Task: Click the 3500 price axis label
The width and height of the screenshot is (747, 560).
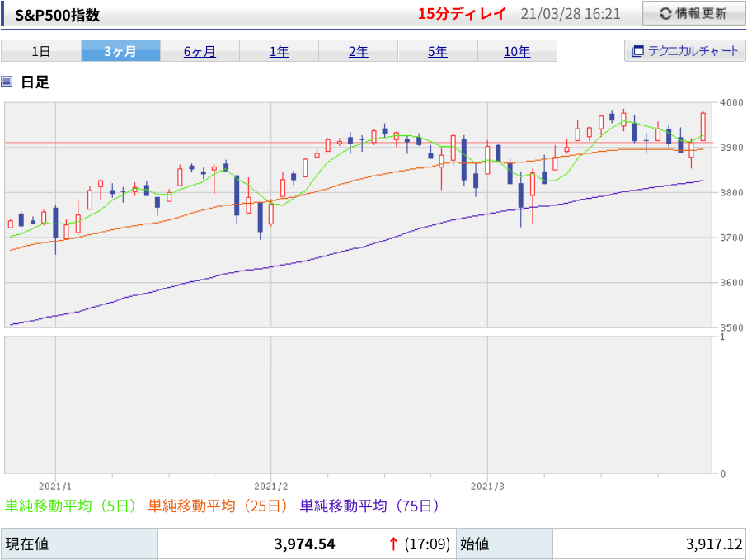Action: 731,328
